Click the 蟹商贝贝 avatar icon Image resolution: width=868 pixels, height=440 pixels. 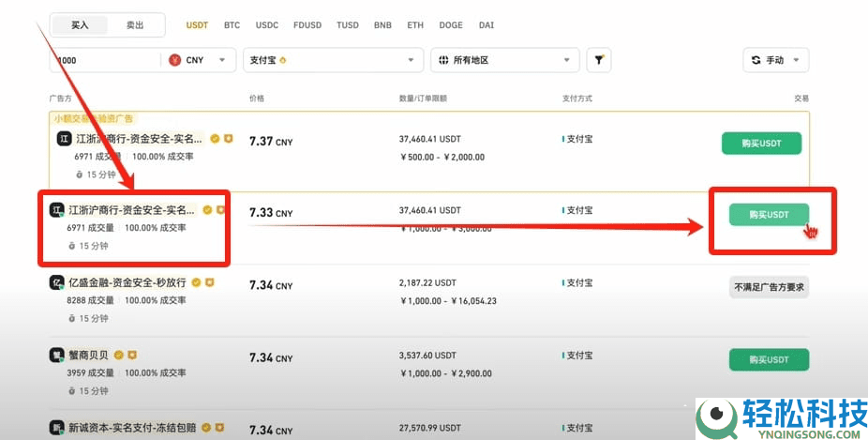click(x=57, y=356)
